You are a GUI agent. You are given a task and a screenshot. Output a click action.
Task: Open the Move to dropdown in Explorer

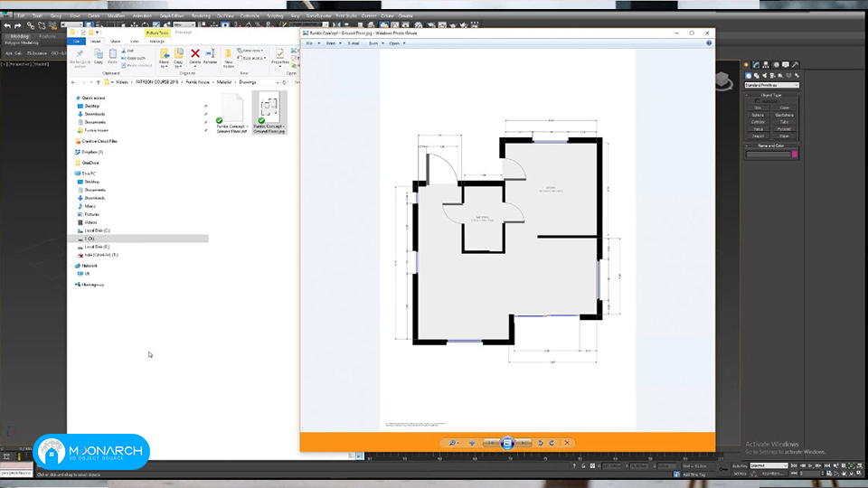pyautogui.click(x=164, y=58)
